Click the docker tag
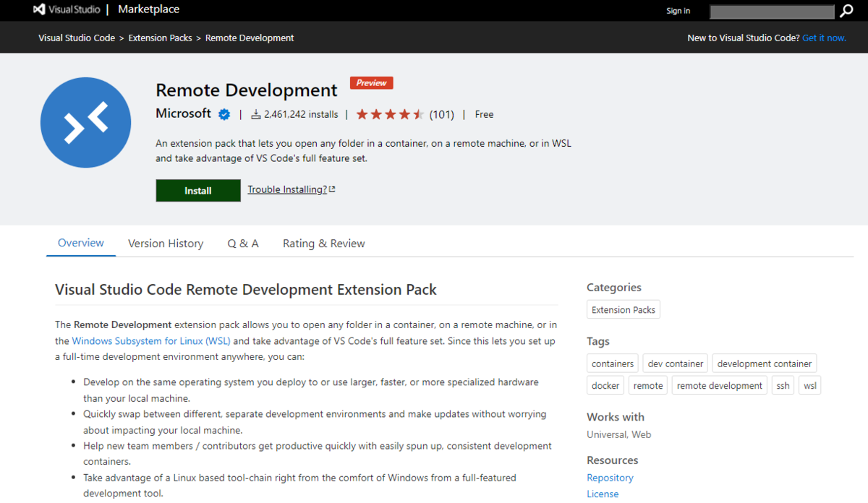 pyautogui.click(x=605, y=385)
